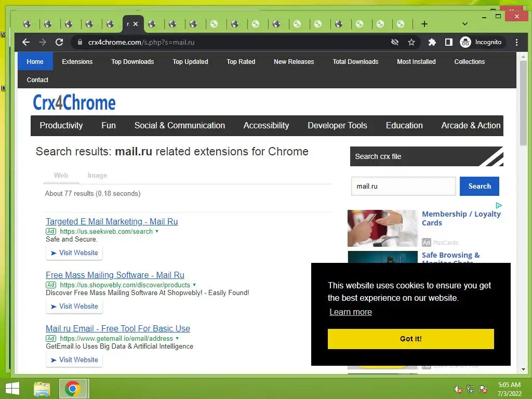
Task: Click the blue Search button
Action: click(x=479, y=186)
